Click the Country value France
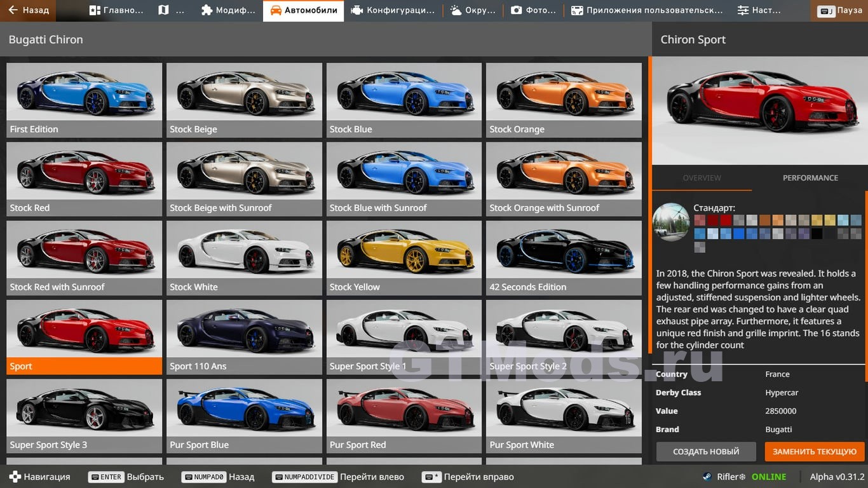Screen dimensions: 868x488 pyautogui.click(x=777, y=374)
